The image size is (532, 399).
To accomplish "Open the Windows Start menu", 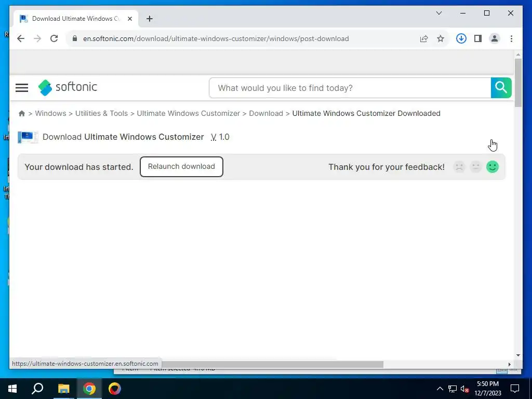I will (x=12, y=389).
